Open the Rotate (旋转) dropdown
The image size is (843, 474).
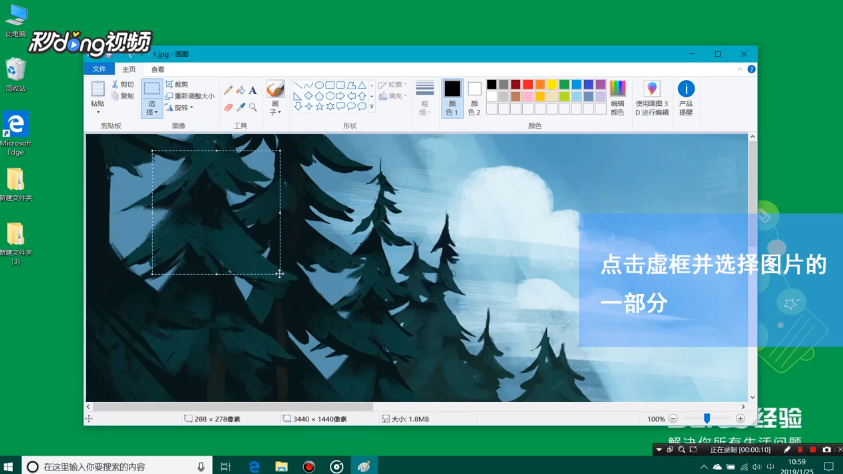[x=180, y=107]
